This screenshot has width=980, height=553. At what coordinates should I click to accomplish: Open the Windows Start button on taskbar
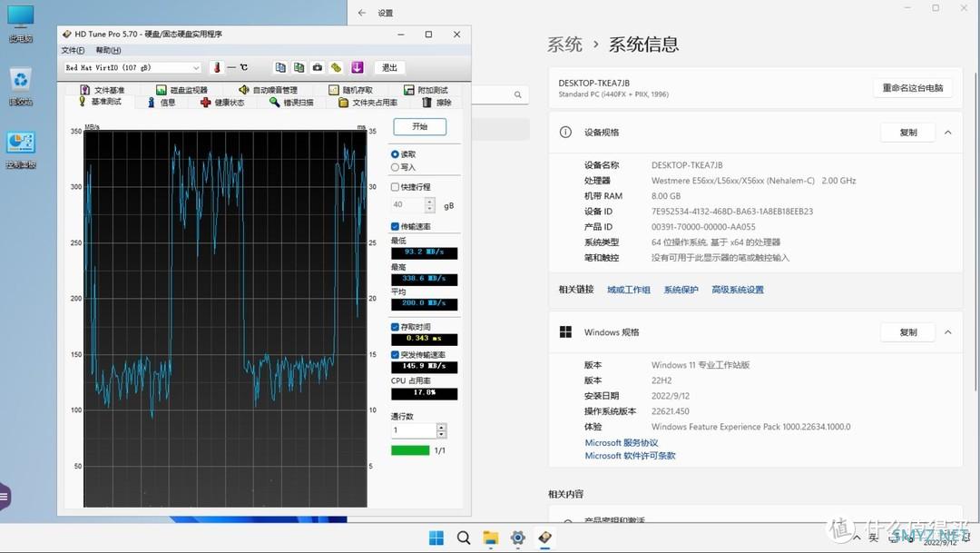pos(436,538)
